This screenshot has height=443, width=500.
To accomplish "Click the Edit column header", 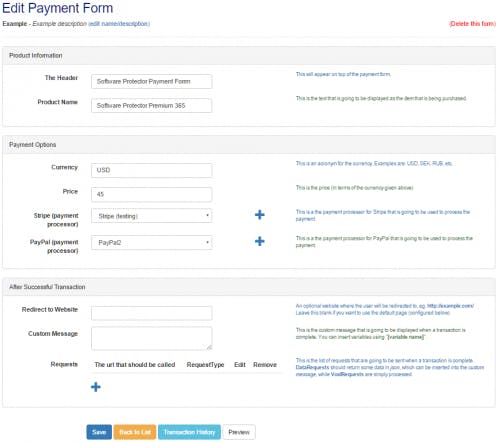I will pyautogui.click(x=240, y=365).
